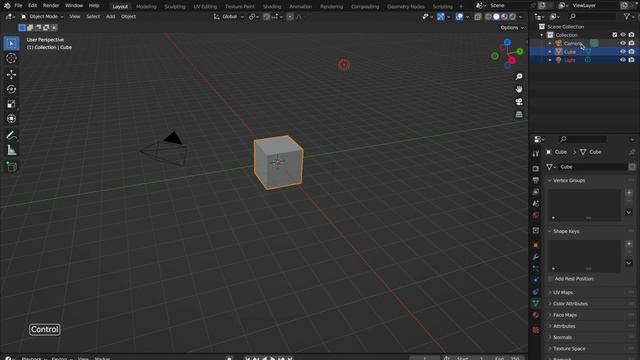Collapse the Shape Keys panel
This screenshot has width=640, height=360.
(x=550, y=231)
